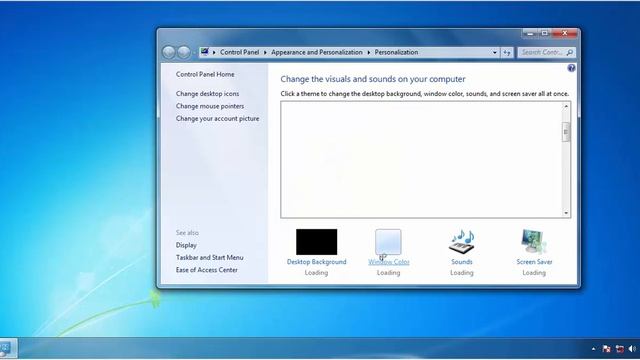Click the theme list scroll up arrow
The width and height of the screenshot is (640, 360).
pos(566,106)
